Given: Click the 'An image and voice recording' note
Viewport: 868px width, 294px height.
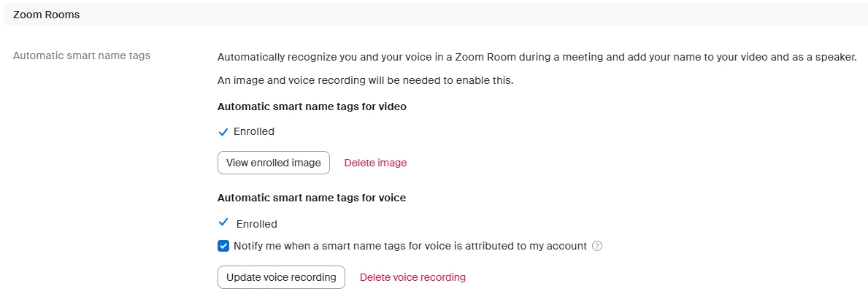Looking at the screenshot, I should pos(365,80).
